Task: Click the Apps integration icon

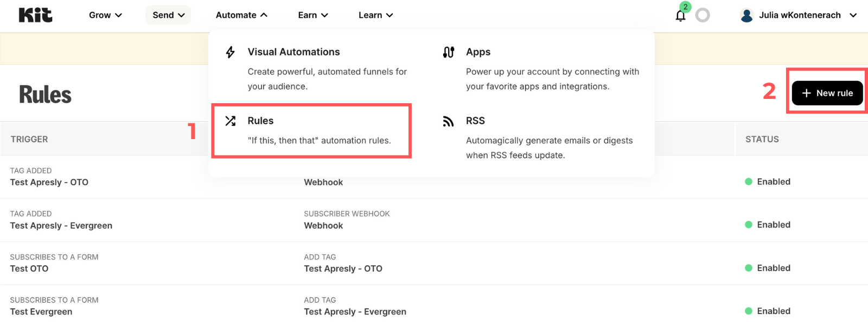Action: click(x=449, y=52)
